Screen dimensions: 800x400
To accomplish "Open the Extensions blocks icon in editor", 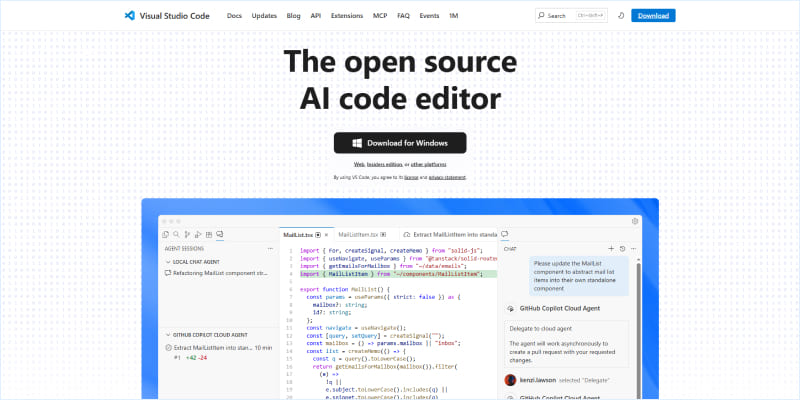I will [209, 235].
